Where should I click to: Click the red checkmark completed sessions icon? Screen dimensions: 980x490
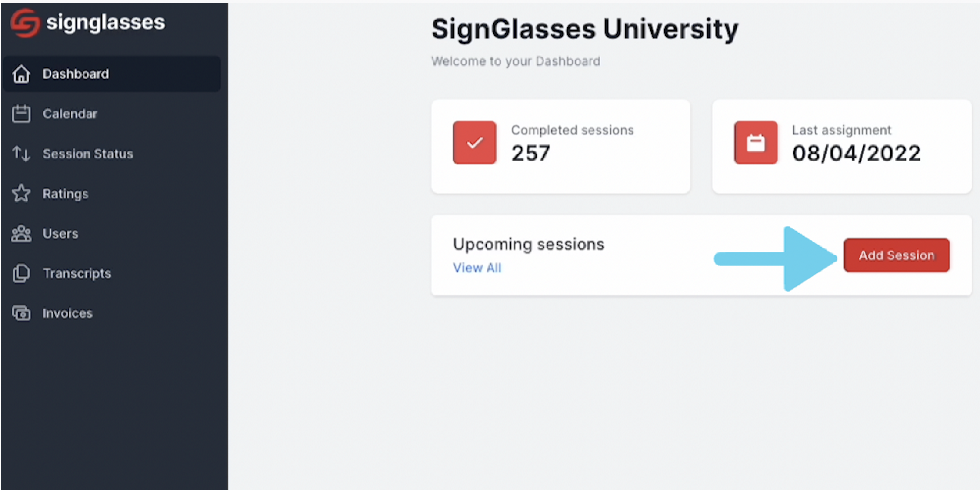click(x=474, y=143)
